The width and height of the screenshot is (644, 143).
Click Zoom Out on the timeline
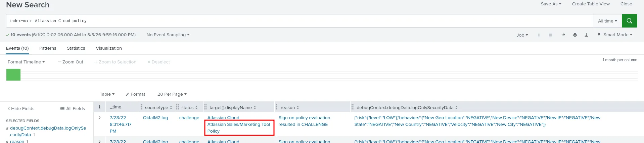tap(71, 62)
